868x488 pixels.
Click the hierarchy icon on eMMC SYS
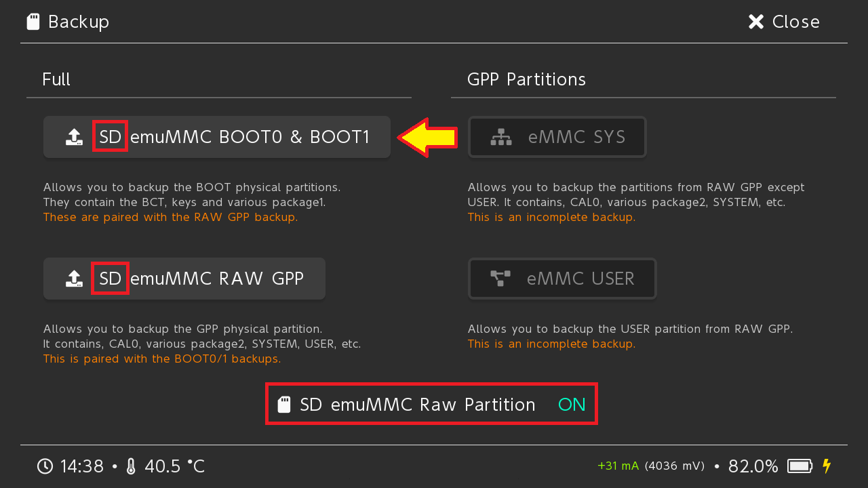tap(501, 138)
